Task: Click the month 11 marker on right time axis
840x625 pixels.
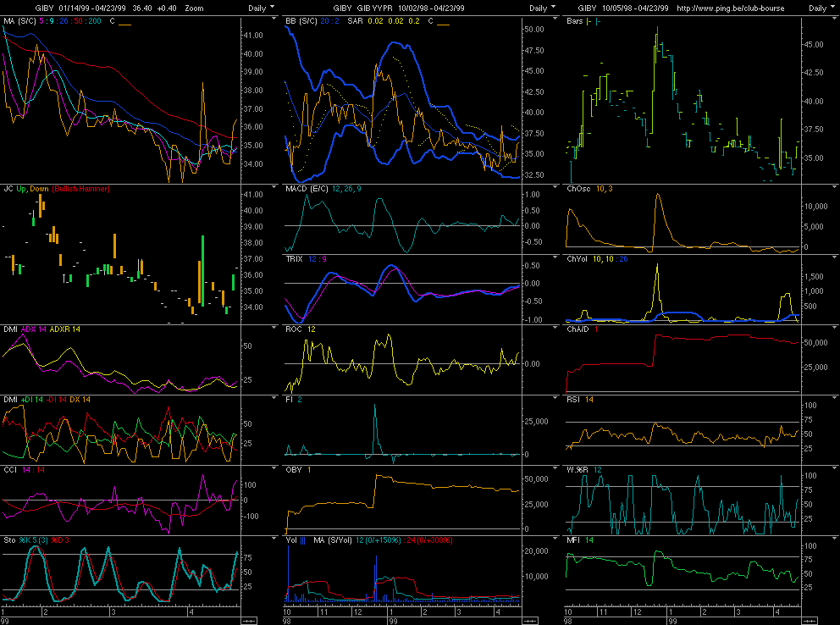Action: click(604, 611)
